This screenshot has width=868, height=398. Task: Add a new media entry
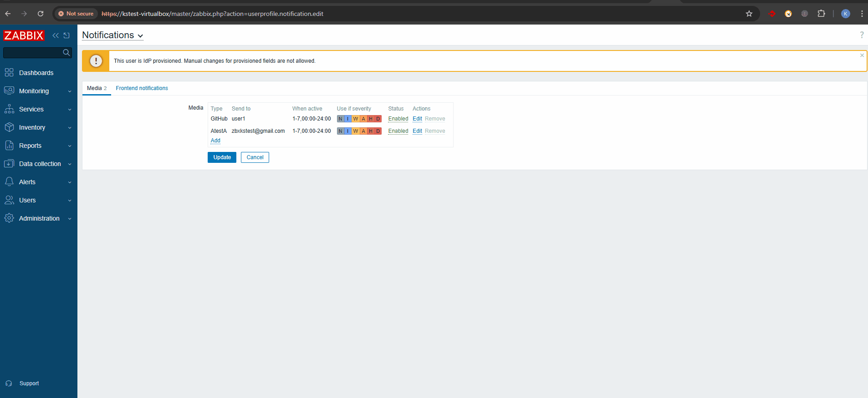click(x=215, y=141)
